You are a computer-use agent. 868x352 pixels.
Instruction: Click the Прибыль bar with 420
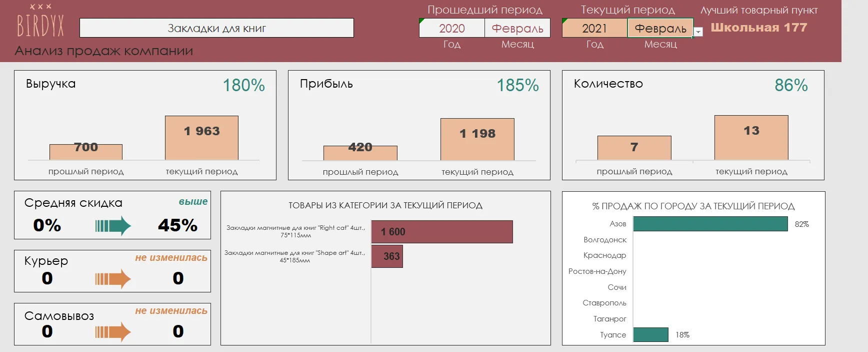click(x=360, y=153)
